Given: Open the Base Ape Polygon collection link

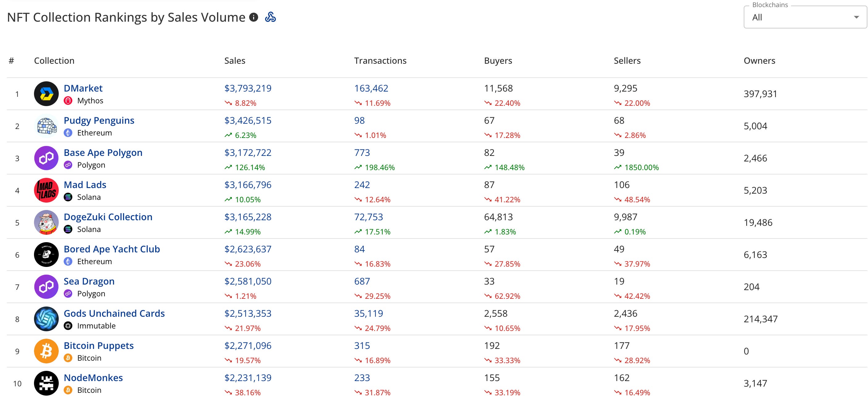Looking at the screenshot, I should [x=103, y=152].
